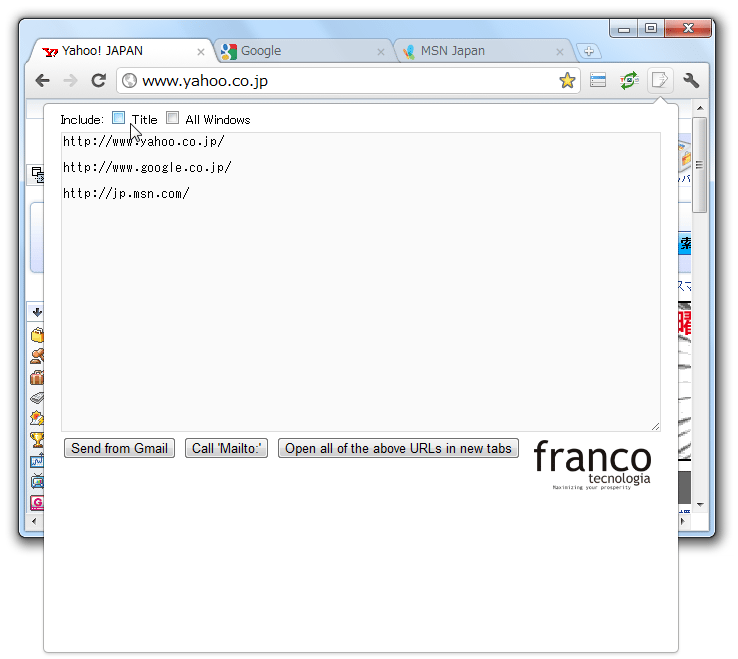The width and height of the screenshot is (738, 659).
Task: Check the All Windows option
Action: coord(173,118)
